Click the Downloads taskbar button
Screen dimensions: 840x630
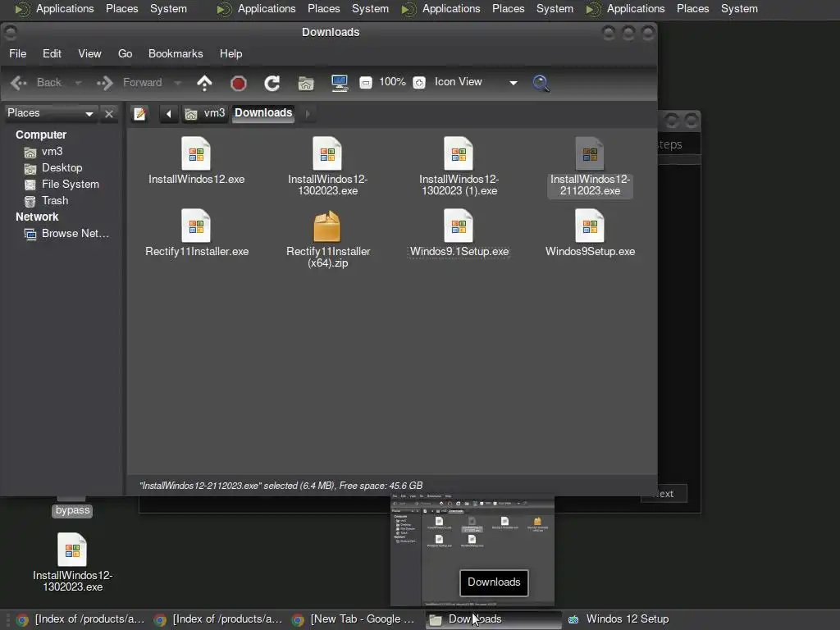493,619
